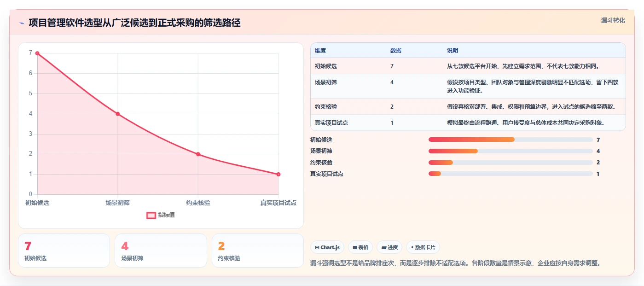Click the 约束核验 label beside progress bars
This screenshot has width=644, height=286.
click(x=321, y=163)
